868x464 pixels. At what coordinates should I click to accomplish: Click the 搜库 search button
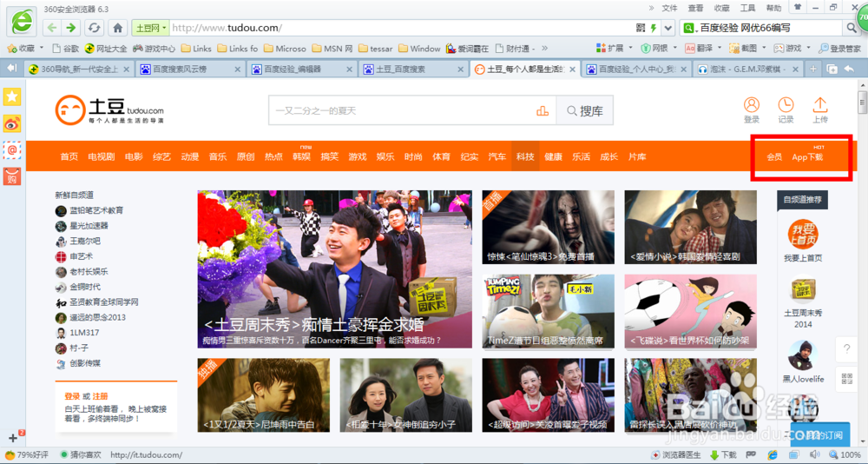584,111
